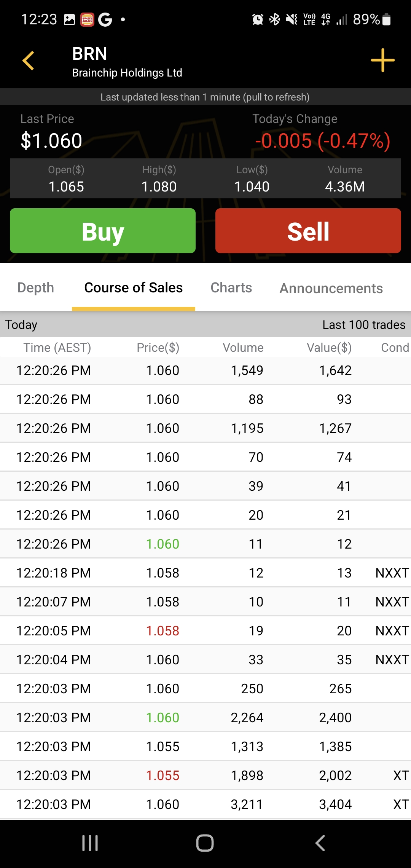Tap the signal strength bars icon
411x868 pixels.
click(342, 19)
